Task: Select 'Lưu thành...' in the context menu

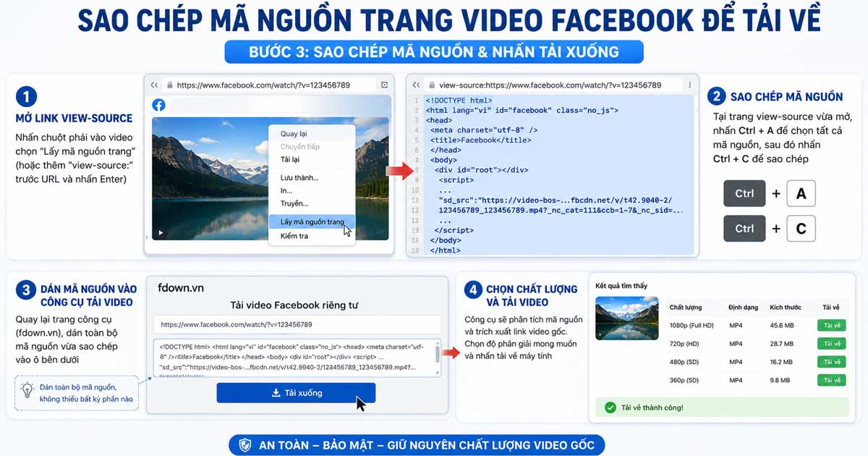Action: tap(299, 177)
